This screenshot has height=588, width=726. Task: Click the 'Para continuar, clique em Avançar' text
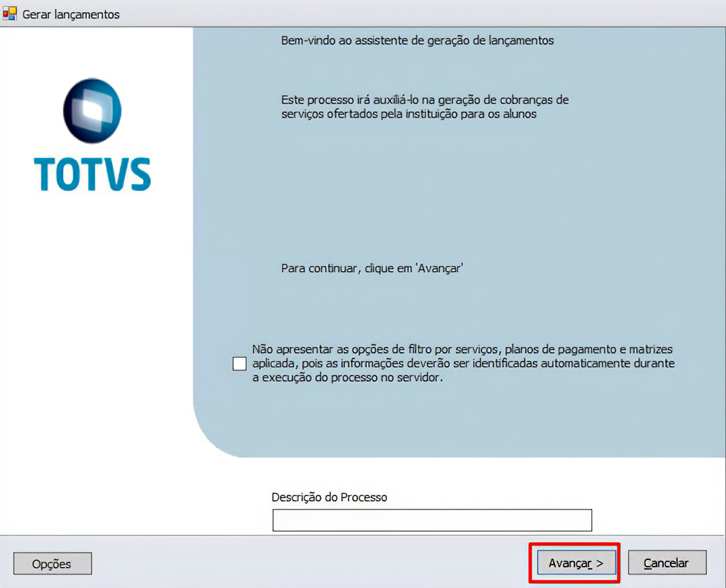pyautogui.click(x=372, y=268)
